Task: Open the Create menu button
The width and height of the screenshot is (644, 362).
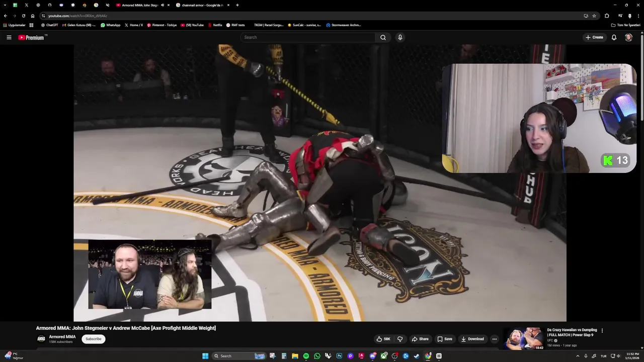Action: pos(594,37)
